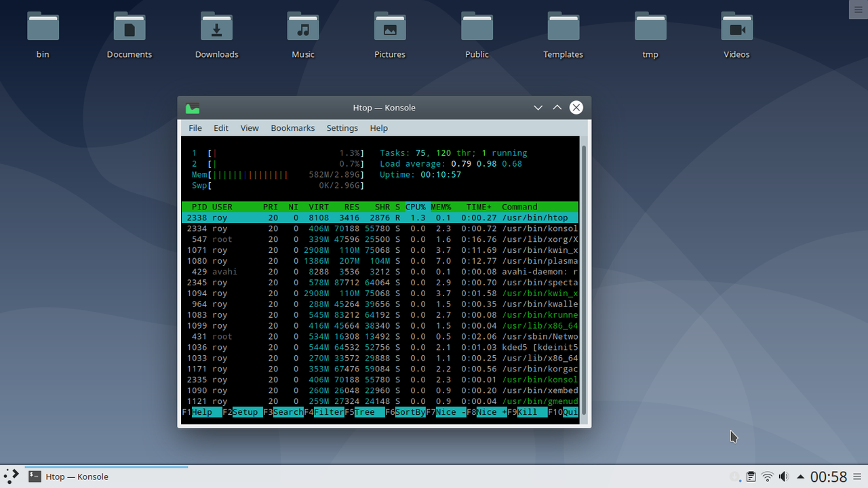This screenshot has height=488, width=868.
Task: Click the Swp usage meter bar
Action: 278,186
